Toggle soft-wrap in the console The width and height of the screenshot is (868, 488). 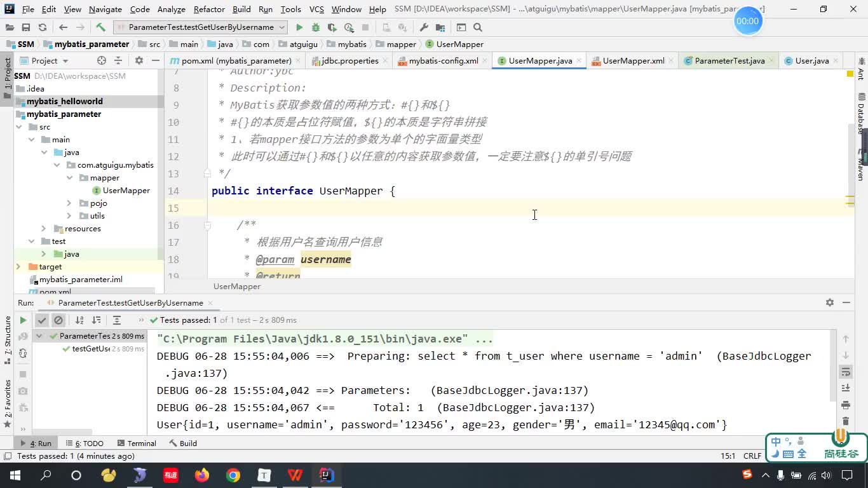846,372
